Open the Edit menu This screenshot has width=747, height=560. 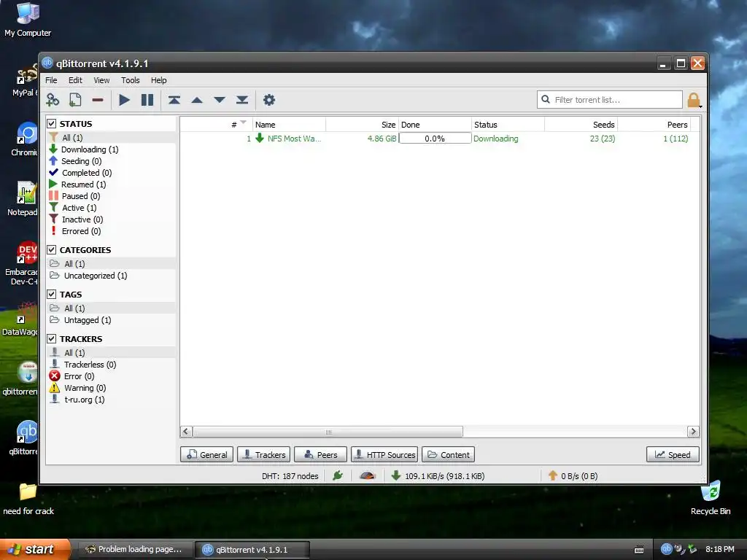[75, 80]
